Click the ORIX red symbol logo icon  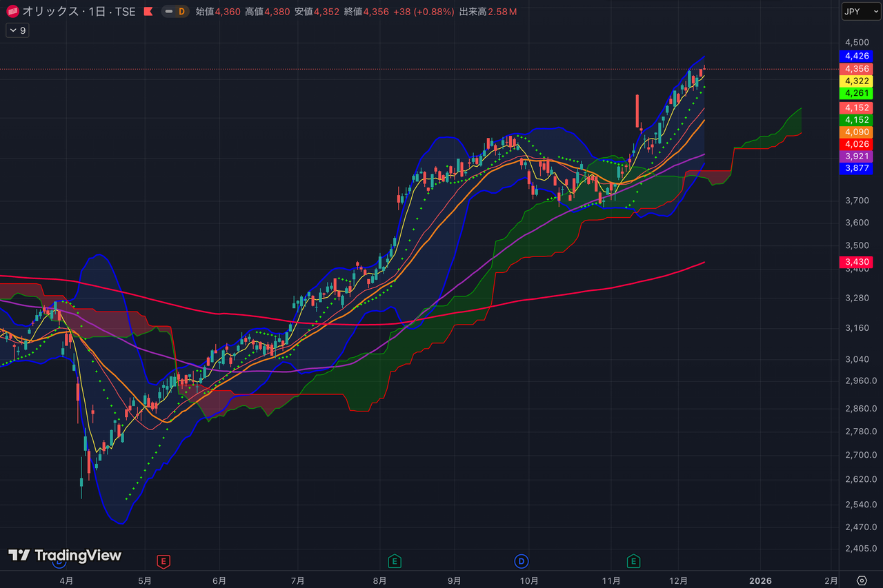coord(12,12)
